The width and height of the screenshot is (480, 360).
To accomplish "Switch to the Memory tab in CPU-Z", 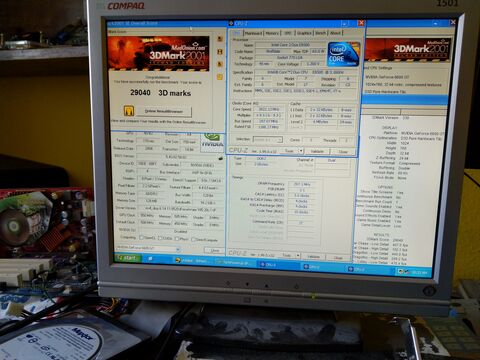I will tap(272, 33).
